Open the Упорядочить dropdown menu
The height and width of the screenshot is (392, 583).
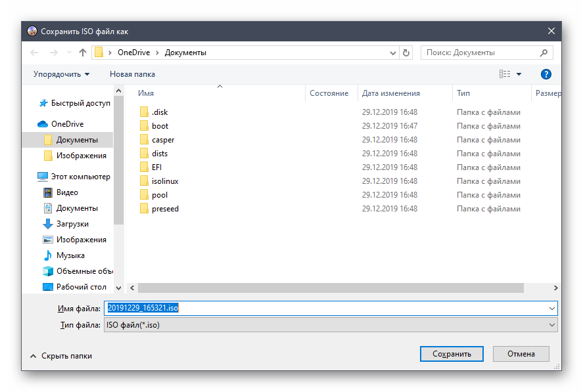(62, 74)
